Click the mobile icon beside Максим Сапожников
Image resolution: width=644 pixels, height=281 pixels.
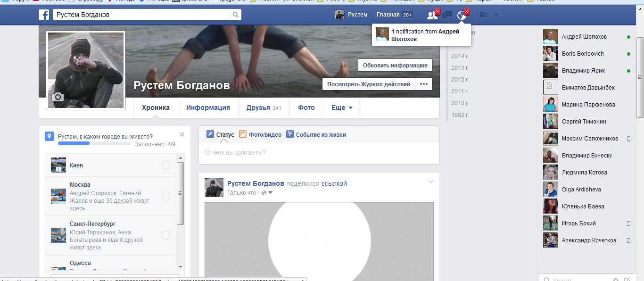pyautogui.click(x=628, y=139)
